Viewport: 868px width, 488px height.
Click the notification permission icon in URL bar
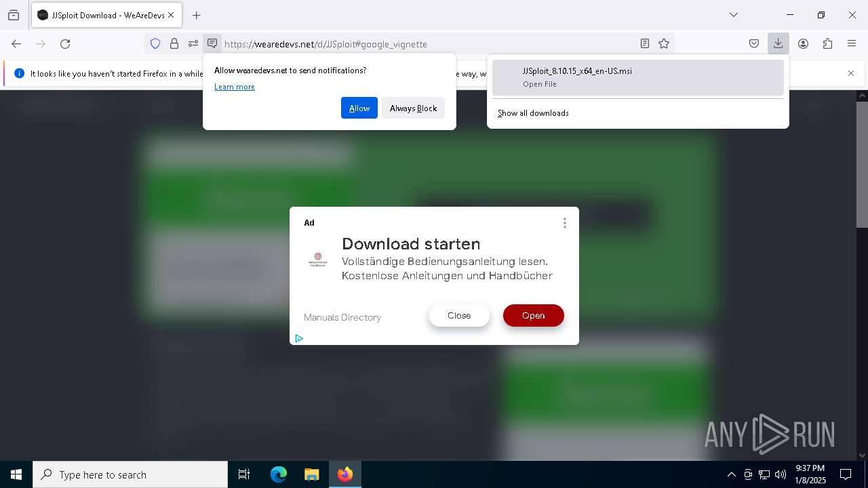point(212,43)
